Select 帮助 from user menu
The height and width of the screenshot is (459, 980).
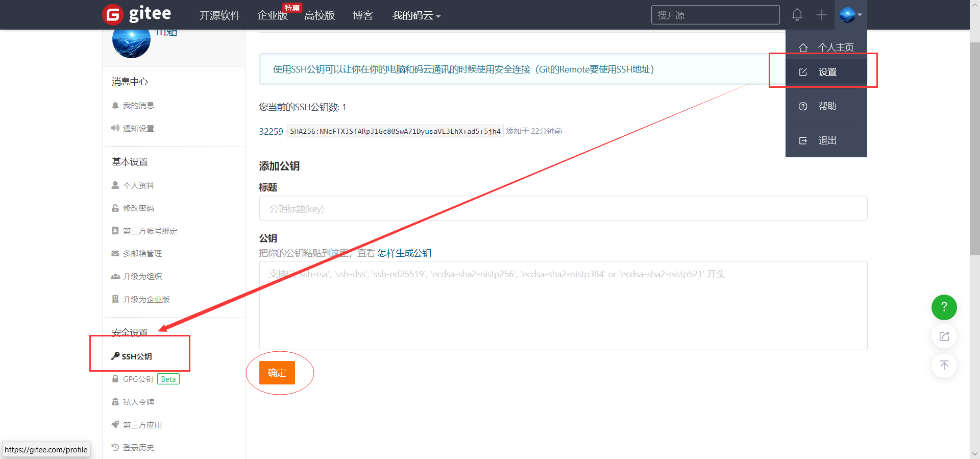pyautogui.click(x=826, y=106)
